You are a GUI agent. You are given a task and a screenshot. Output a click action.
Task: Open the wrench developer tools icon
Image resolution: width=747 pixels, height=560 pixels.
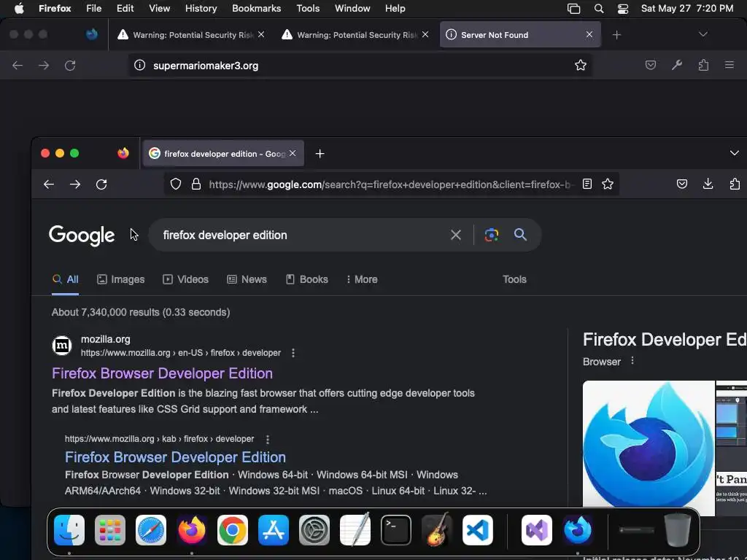pos(677,65)
